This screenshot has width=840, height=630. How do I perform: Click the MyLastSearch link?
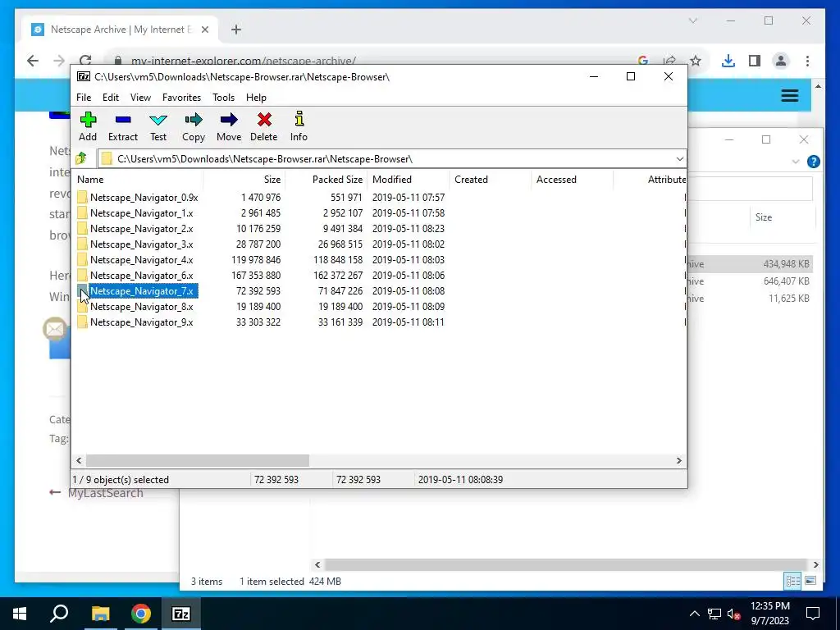point(106,493)
